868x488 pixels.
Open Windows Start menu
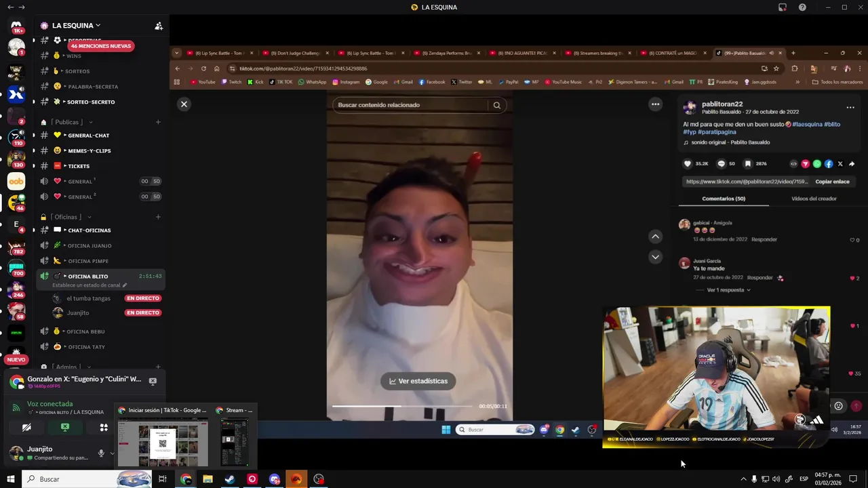pyautogui.click(x=10, y=479)
